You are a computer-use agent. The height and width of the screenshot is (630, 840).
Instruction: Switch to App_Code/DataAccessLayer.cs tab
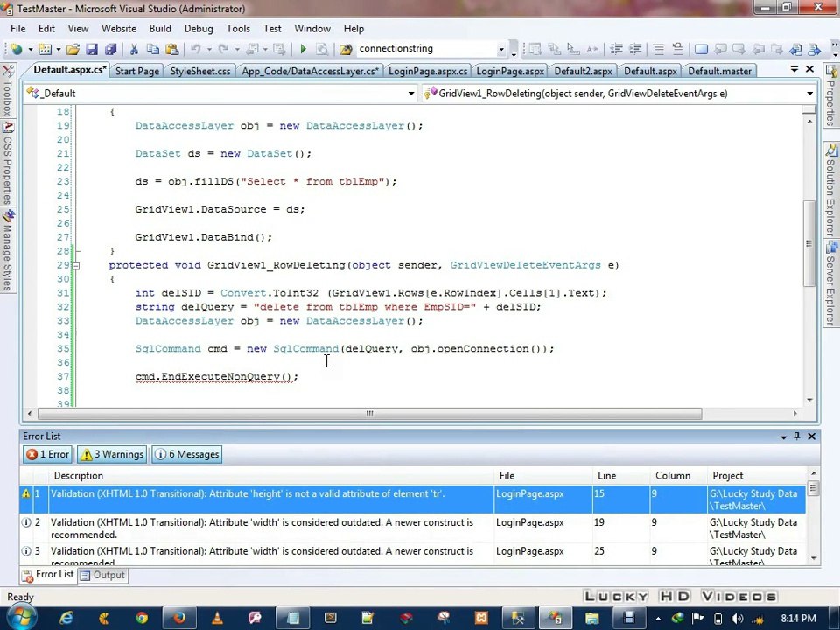(311, 71)
